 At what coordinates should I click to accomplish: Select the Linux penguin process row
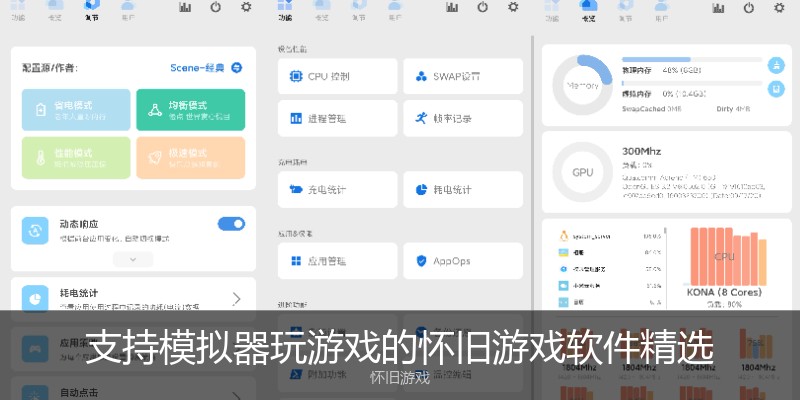pyautogui.click(x=610, y=236)
